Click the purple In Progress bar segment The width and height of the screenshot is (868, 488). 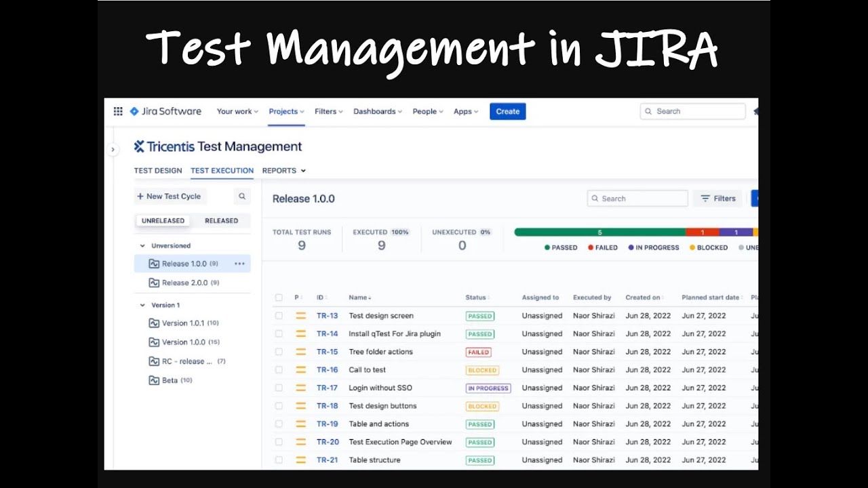tap(736, 232)
